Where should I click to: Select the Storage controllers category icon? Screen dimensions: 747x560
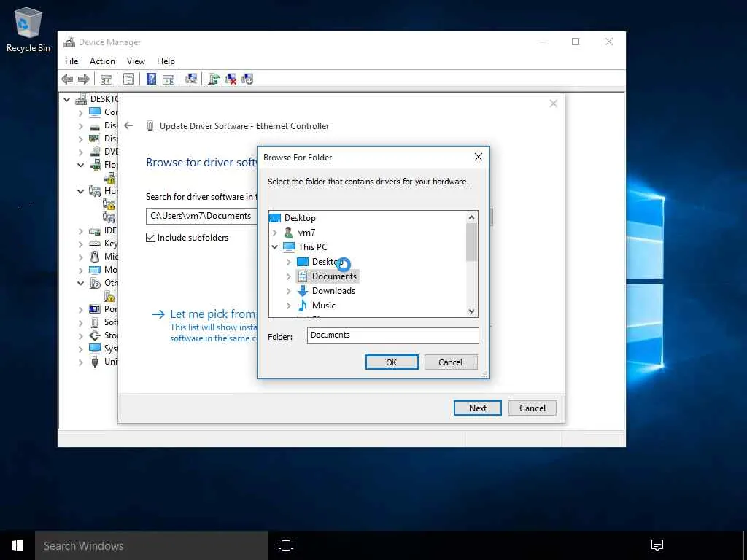(x=95, y=335)
